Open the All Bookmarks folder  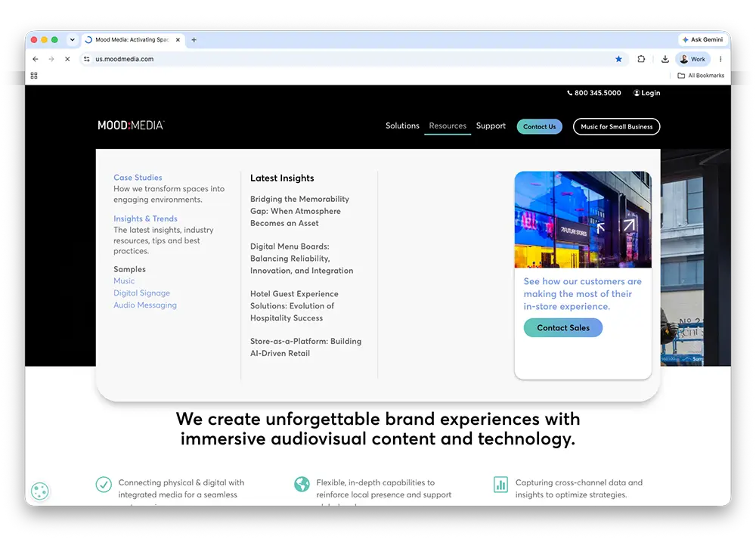coord(701,76)
